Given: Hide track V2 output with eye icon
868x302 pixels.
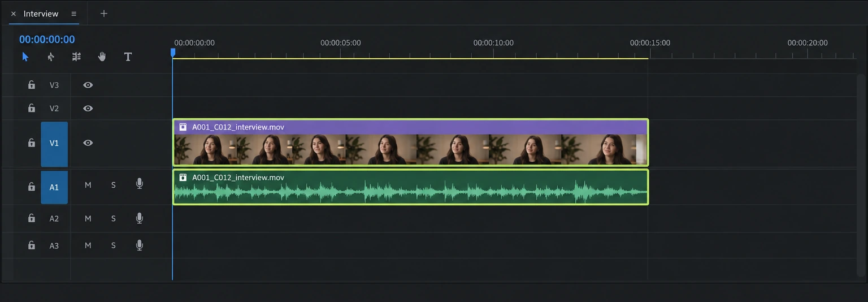Looking at the screenshot, I should click(88, 108).
